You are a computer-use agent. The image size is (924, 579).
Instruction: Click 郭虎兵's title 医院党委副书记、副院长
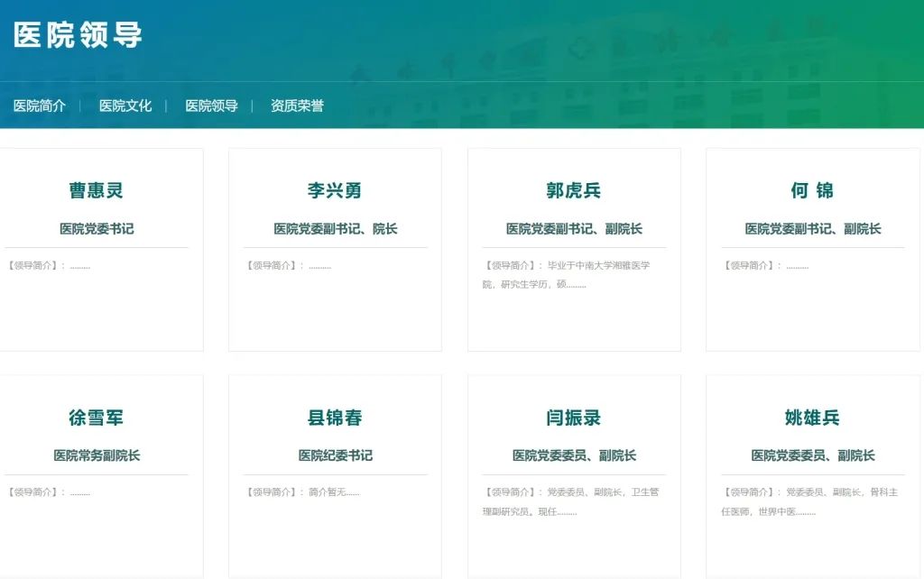574,228
